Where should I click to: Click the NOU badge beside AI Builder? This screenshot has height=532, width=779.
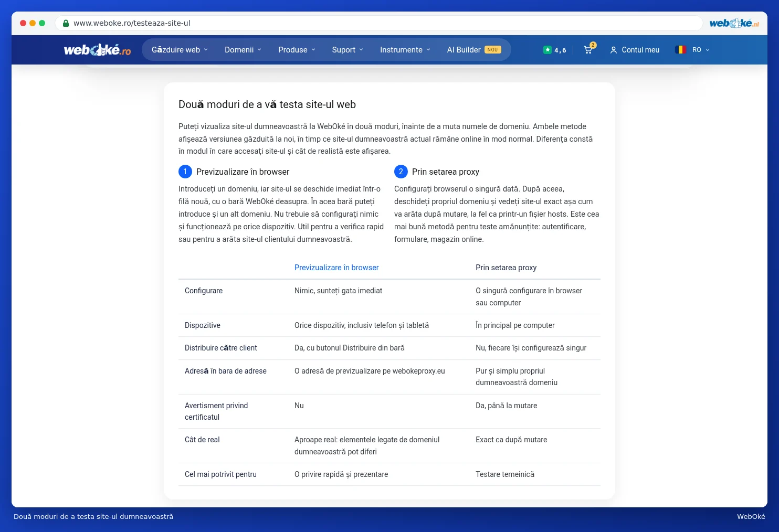(x=493, y=50)
